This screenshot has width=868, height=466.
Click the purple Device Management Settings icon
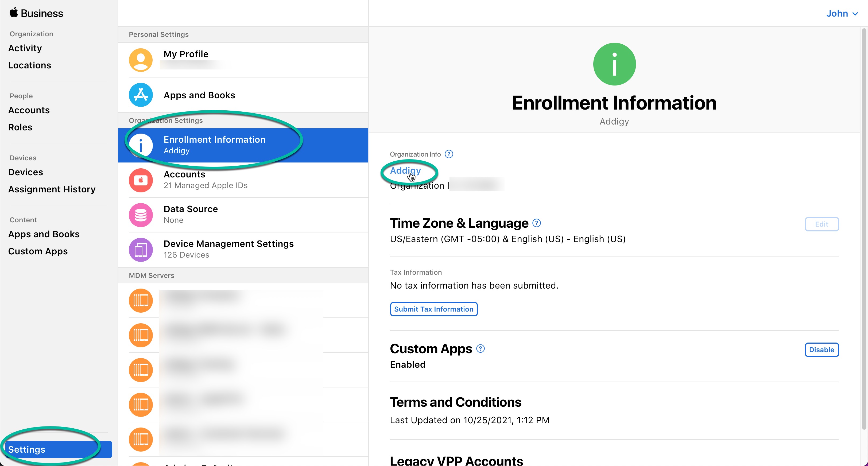point(141,249)
